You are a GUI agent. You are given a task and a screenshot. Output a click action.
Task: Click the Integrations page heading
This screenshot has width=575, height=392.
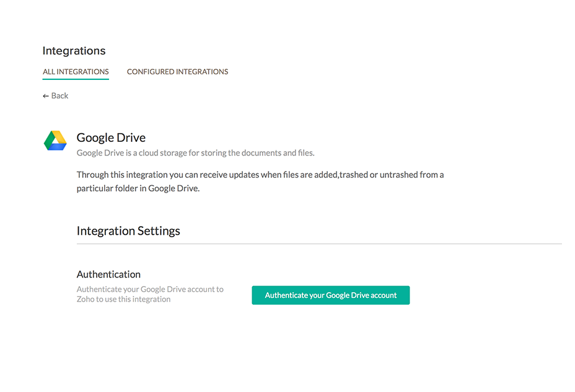click(x=74, y=51)
